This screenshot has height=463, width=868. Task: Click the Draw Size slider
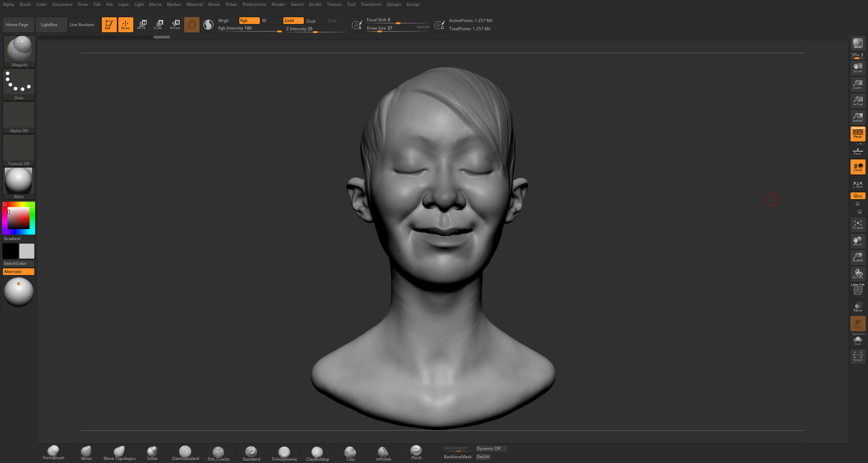tap(398, 28)
